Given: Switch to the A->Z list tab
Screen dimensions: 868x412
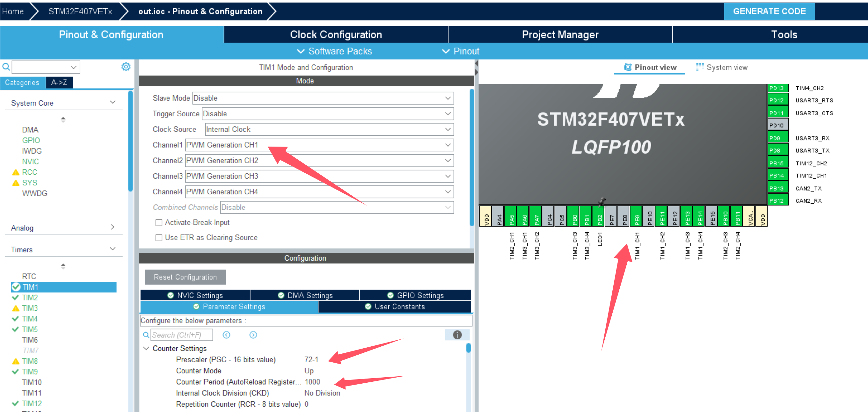Looking at the screenshot, I should (59, 83).
